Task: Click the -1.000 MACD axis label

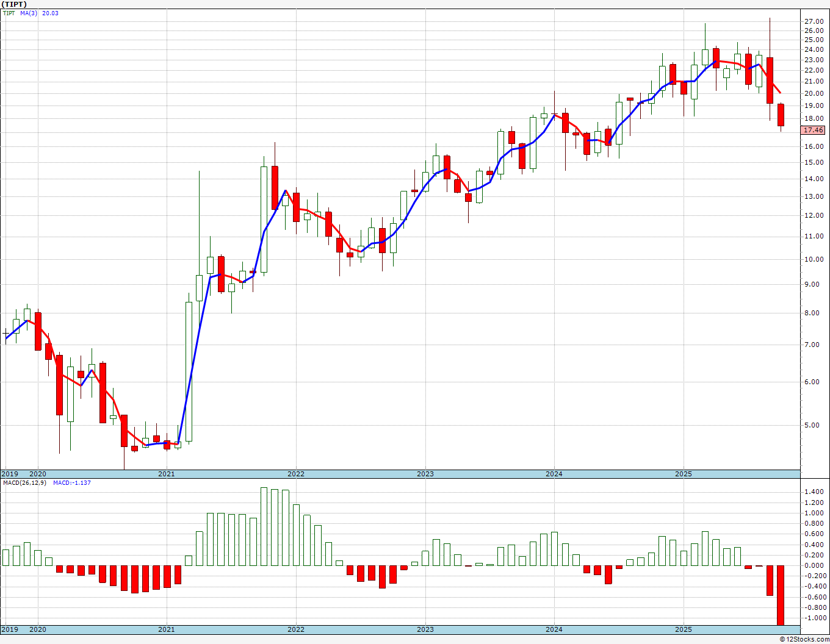Action: click(814, 618)
